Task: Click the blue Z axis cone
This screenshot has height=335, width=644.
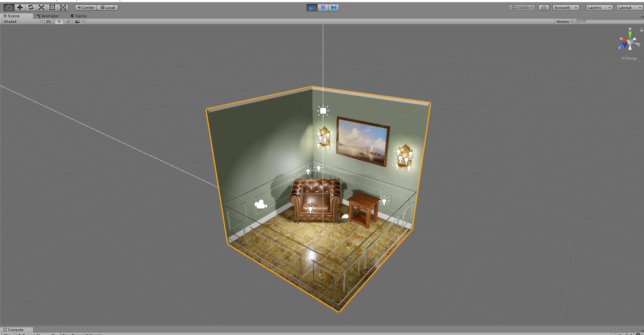Action: (x=624, y=45)
